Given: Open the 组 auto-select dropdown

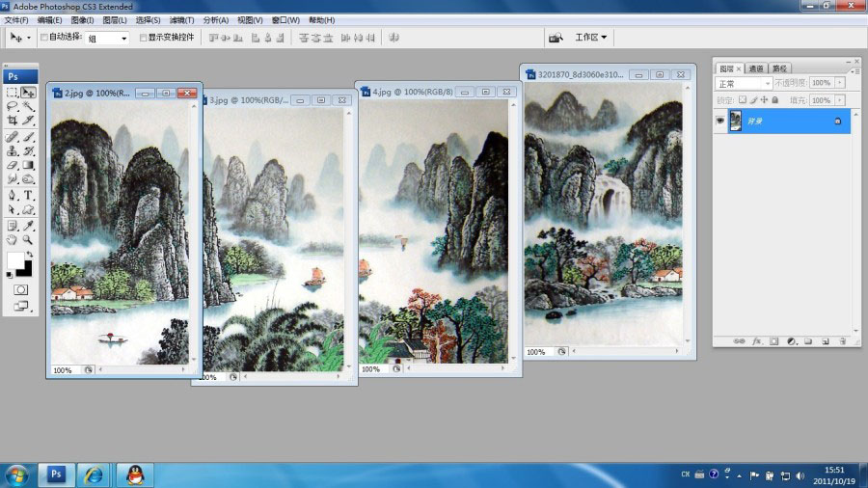Looking at the screenshot, I should 107,39.
